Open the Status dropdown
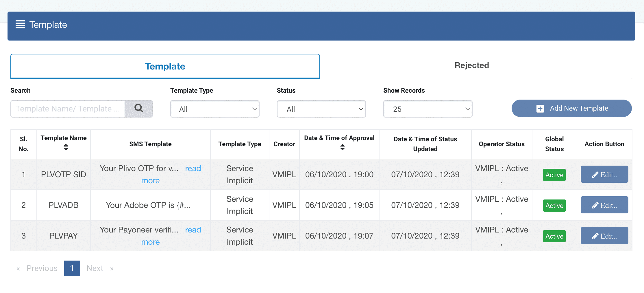The image size is (644, 293). (321, 109)
